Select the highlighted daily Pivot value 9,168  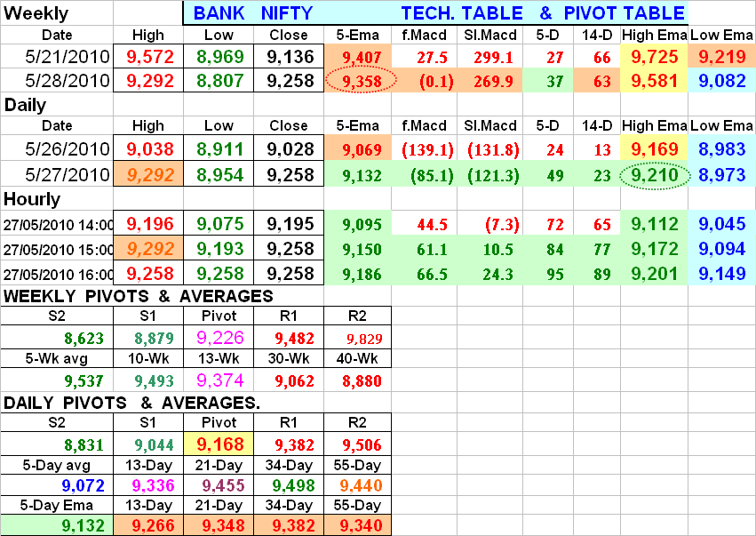pyautogui.click(x=219, y=444)
